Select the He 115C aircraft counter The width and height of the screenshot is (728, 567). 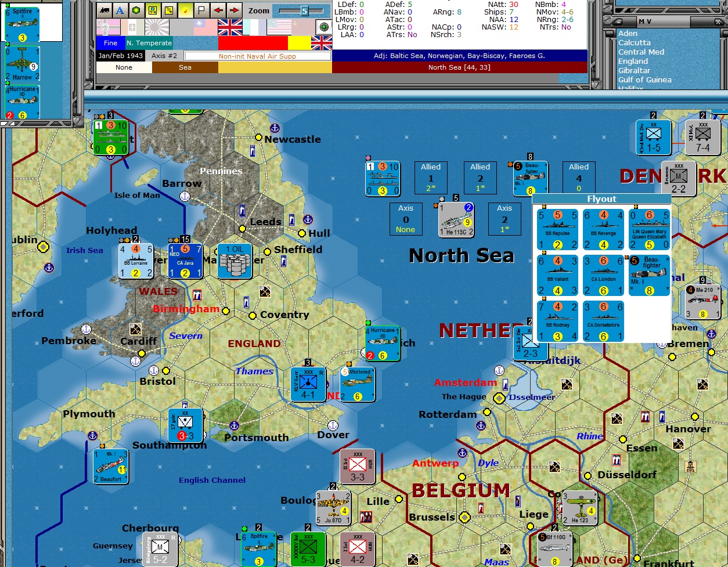point(456,219)
